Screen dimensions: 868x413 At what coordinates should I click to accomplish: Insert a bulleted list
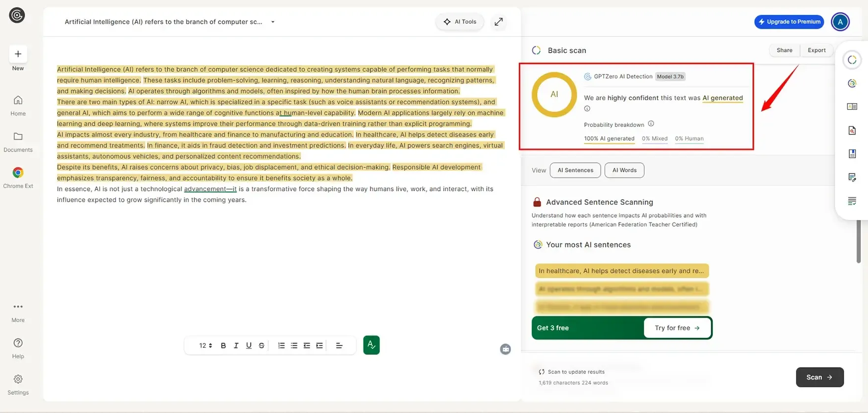tap(294, 345)
